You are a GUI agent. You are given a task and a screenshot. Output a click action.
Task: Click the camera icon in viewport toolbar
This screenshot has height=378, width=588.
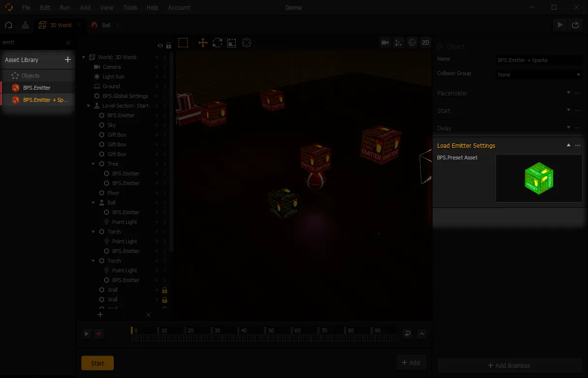pos(385,43)
